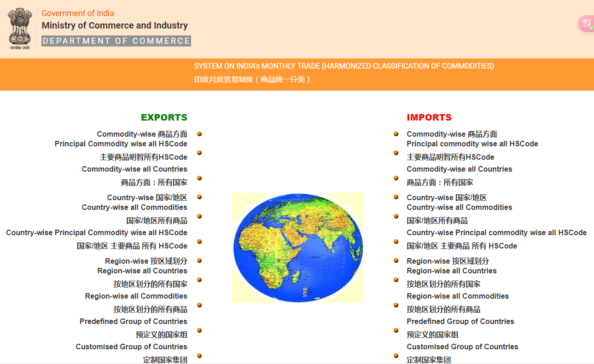Go to Exports Region-wise all Commodities
The image size is (594, 364).
click(x=136, y=296)
